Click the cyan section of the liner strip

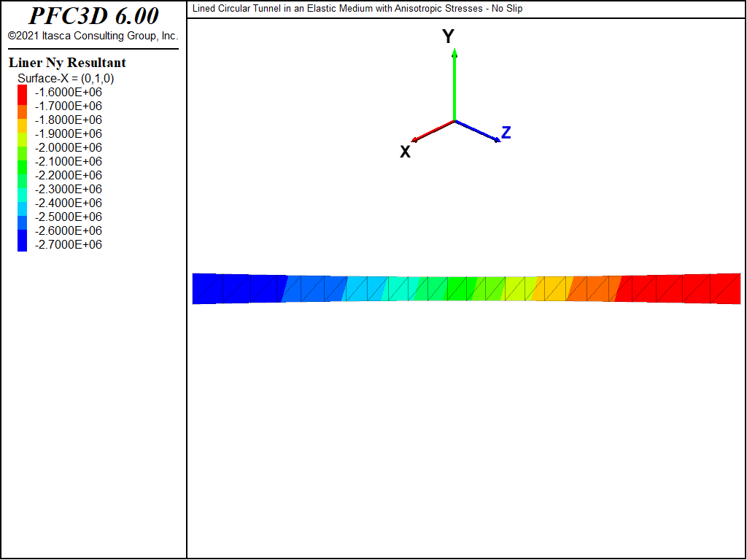[x=365, y=289]
